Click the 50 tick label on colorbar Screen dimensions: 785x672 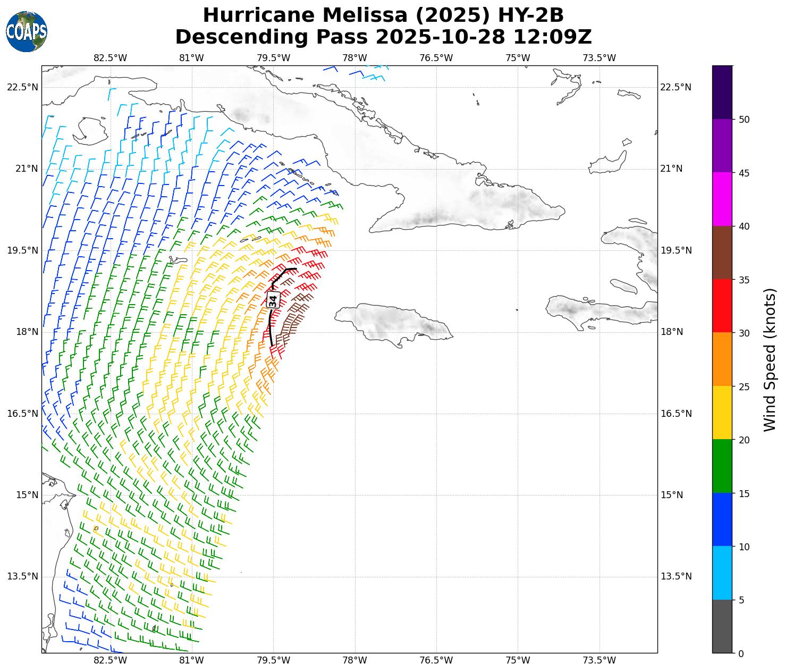(x=744, y=120)
